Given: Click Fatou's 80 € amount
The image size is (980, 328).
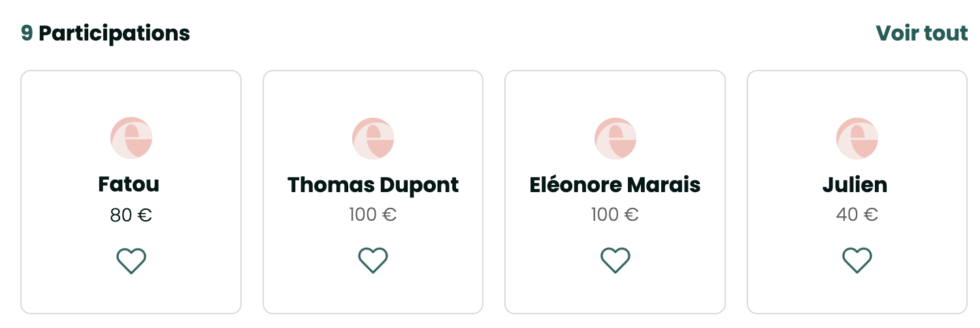Looking at the screenshot, I should click(131, 215).
